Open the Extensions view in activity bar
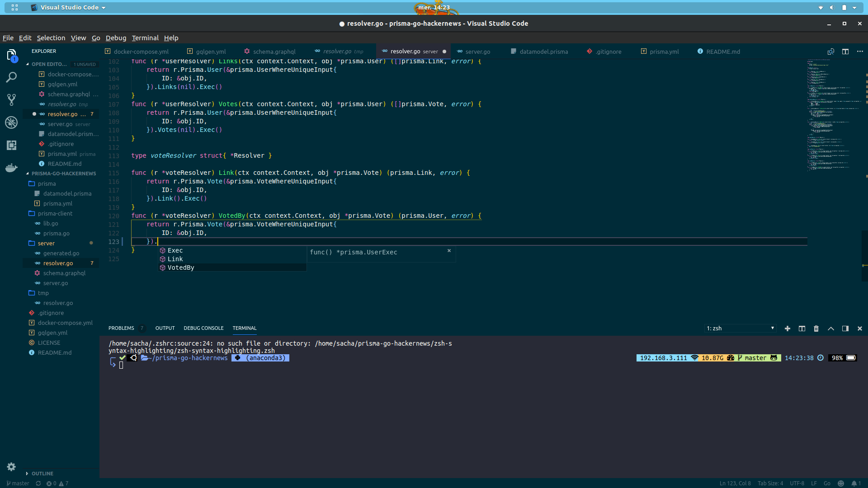 coord(12,145)
